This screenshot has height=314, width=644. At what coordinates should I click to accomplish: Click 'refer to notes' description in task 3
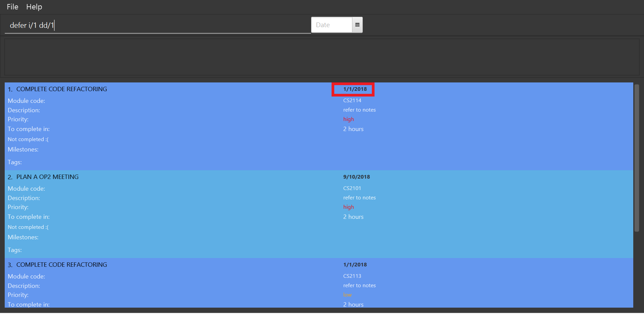pyautogui.click(x=359, y=286)
